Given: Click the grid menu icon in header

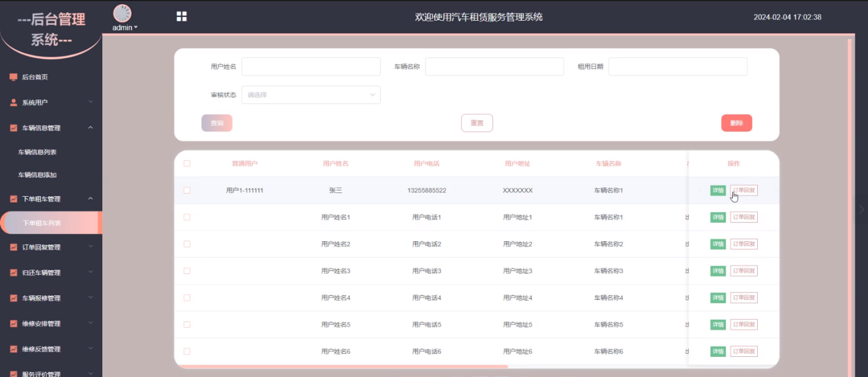Looking at the screenshot, I should tap(181, 16).
